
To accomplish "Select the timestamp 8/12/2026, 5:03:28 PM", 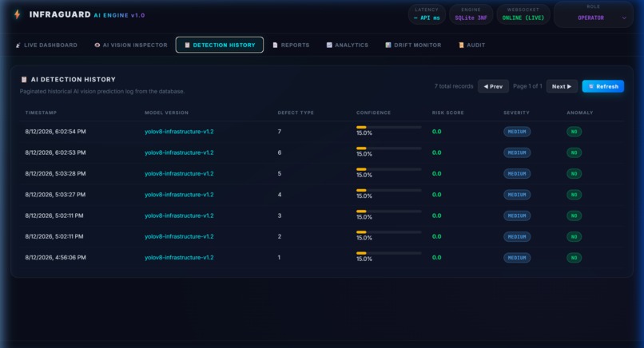I will 55,173.
